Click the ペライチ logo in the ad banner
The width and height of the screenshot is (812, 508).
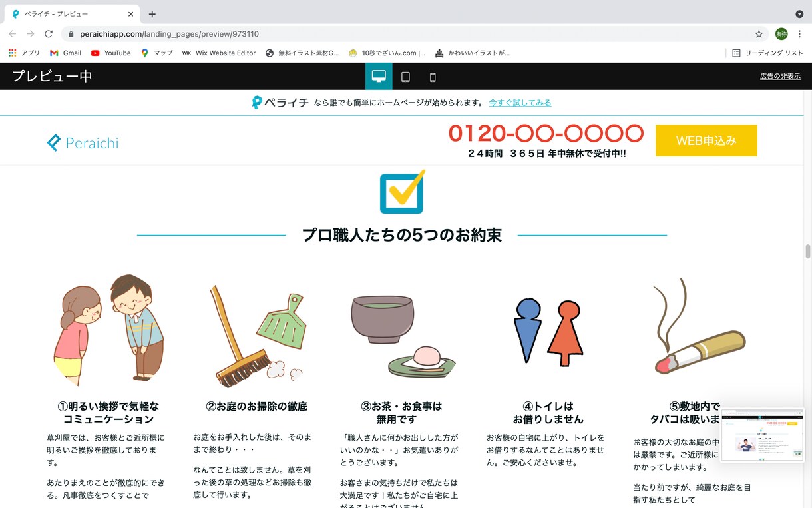pos(280,103)
